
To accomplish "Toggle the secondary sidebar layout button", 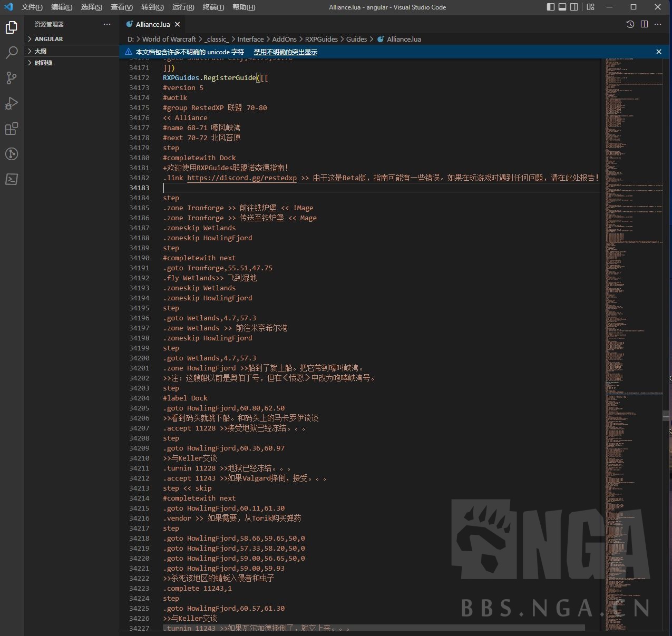I will pyautogui.click(x=574, y=7).
